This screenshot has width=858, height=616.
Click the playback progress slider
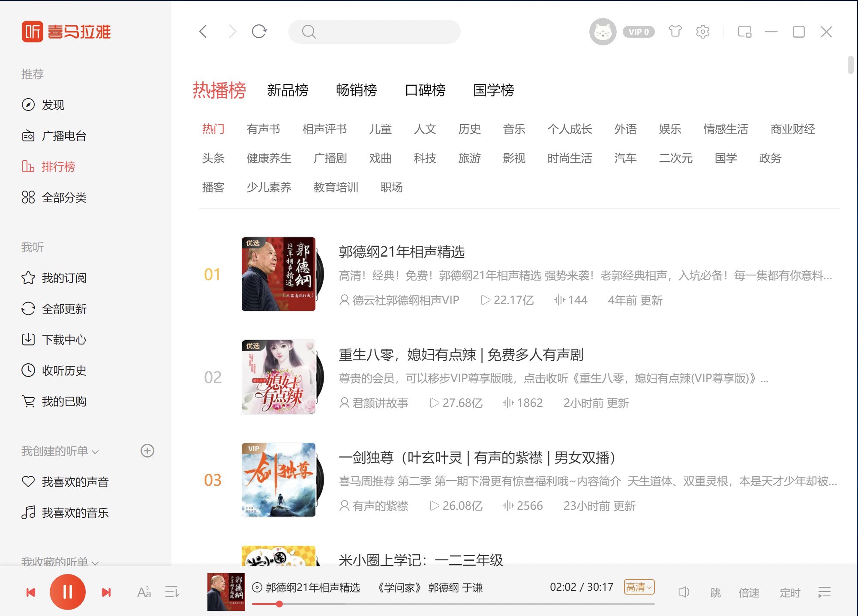coord(453,604)
